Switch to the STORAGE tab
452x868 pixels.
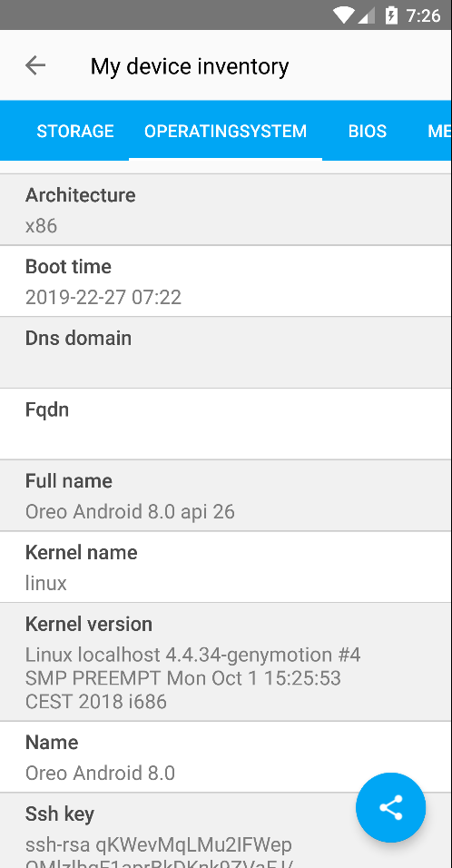[75, 131]
